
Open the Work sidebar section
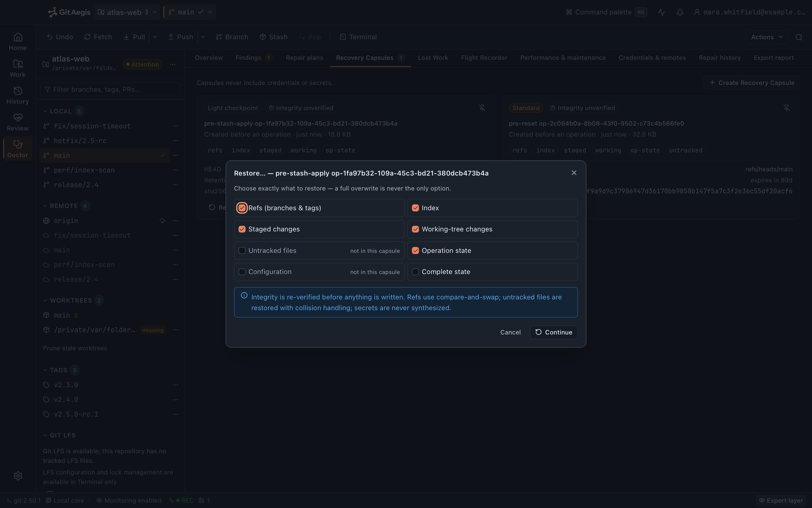[18, 68]
